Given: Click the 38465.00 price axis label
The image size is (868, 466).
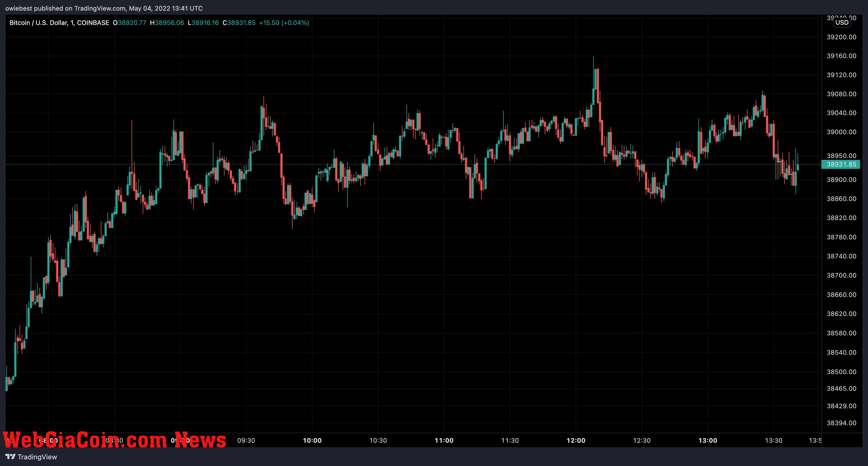Looking at the screenshot, I should (x=841, y=388).
